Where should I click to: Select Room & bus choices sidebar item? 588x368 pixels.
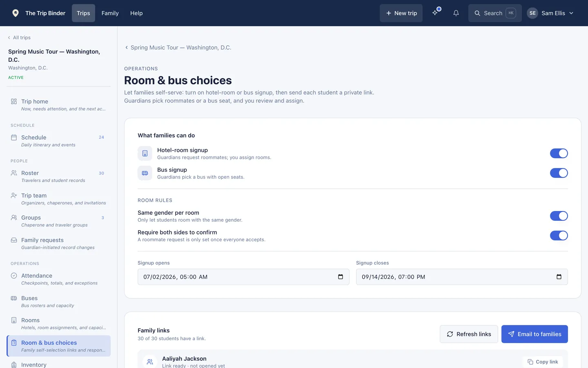click(59, 346)
